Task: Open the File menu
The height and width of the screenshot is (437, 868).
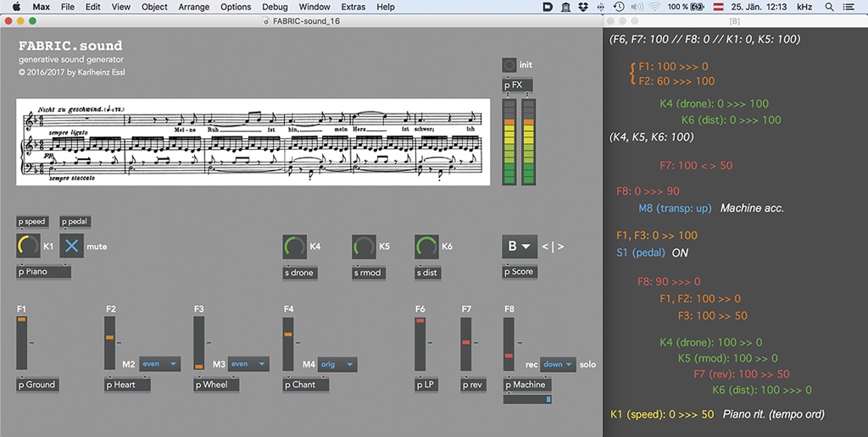Action: coord(68,7)
